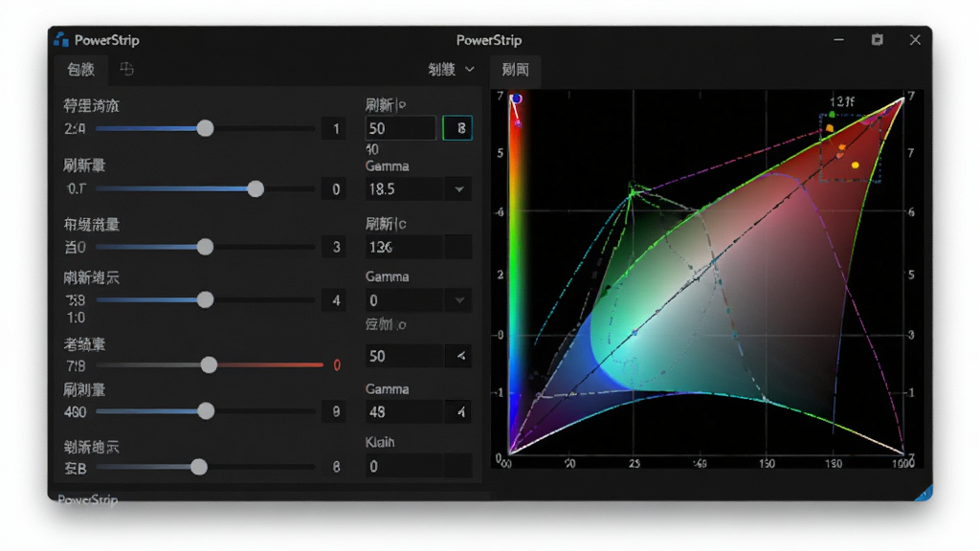Click the PowerStrip text in the status bar
This screenshot has height=551, width=980.
87,499
